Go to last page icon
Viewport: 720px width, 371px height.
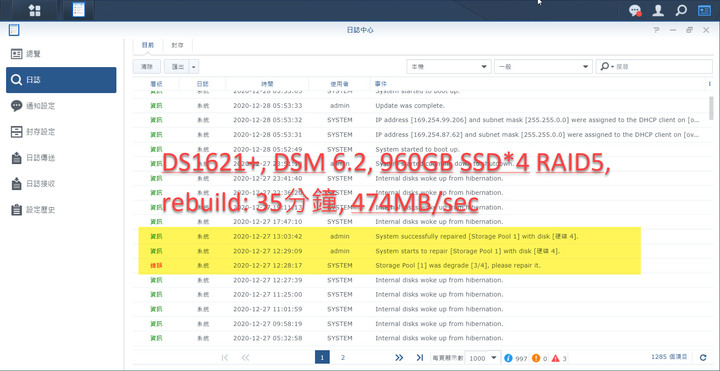click(x=420, y=357)
